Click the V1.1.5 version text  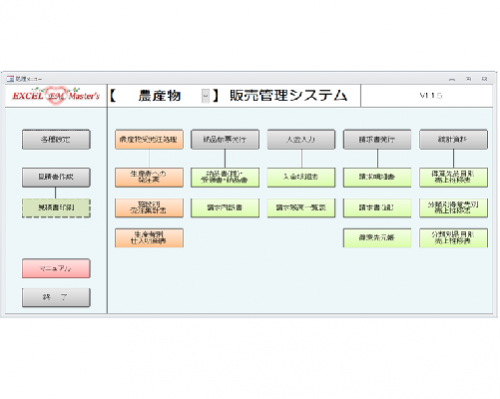tap(430, 96)
